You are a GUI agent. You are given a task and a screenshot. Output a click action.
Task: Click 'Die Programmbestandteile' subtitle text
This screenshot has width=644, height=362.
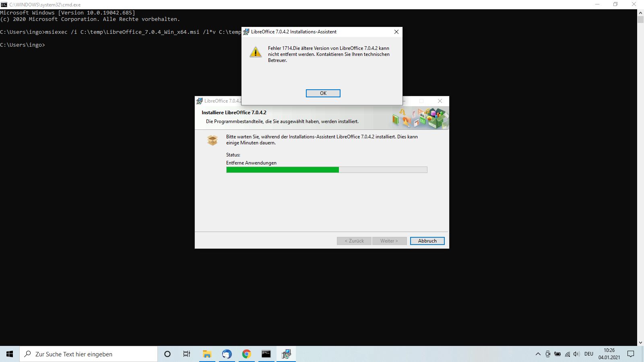click(x=282, y=121)
